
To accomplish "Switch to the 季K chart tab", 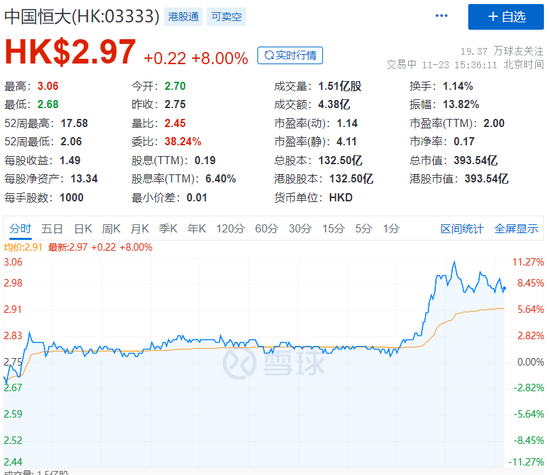I will [x=168, y=229].
